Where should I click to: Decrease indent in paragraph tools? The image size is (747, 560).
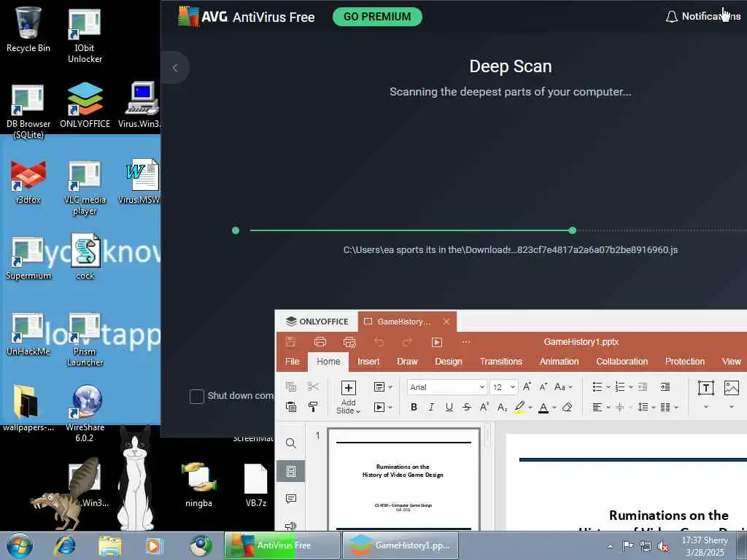[x=643, y=386]
